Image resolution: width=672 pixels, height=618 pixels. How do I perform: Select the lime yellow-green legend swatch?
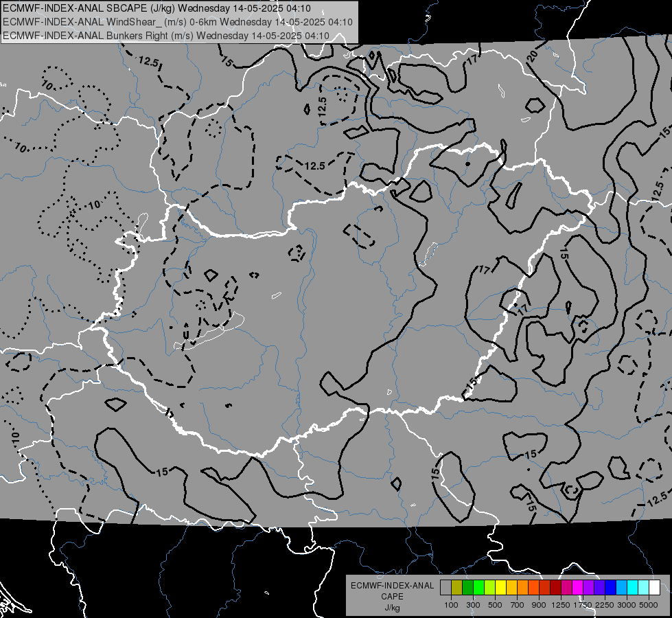click(x=490, y=588)
